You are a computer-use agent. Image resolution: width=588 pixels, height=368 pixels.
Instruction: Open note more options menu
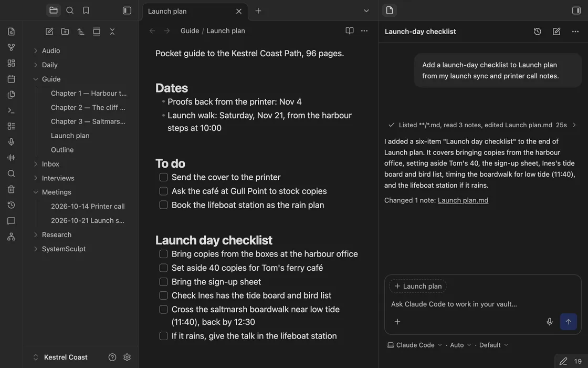[364, 31]
